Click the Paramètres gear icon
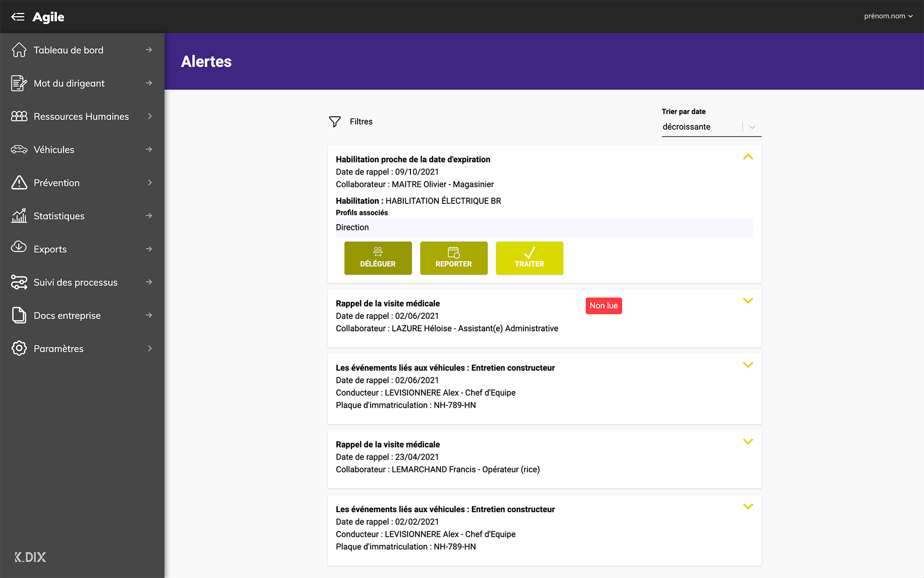924x578 pixels. (x=19, y=349)
